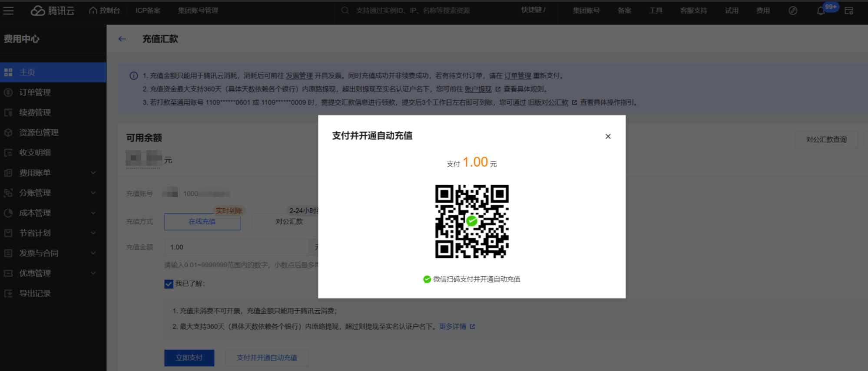Viewport: 868px width, 371px height.
Task: Click the top search magnifier icon
Action: [x=345, y=10]
